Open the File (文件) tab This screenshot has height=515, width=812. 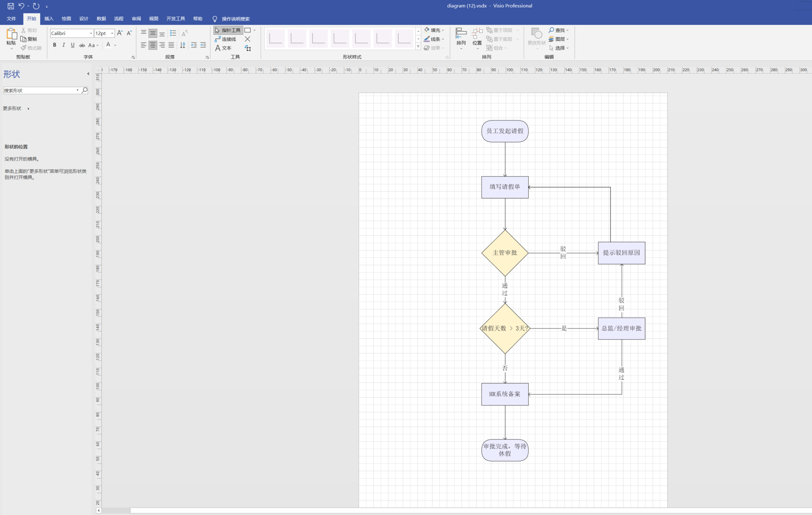(11, 19)
